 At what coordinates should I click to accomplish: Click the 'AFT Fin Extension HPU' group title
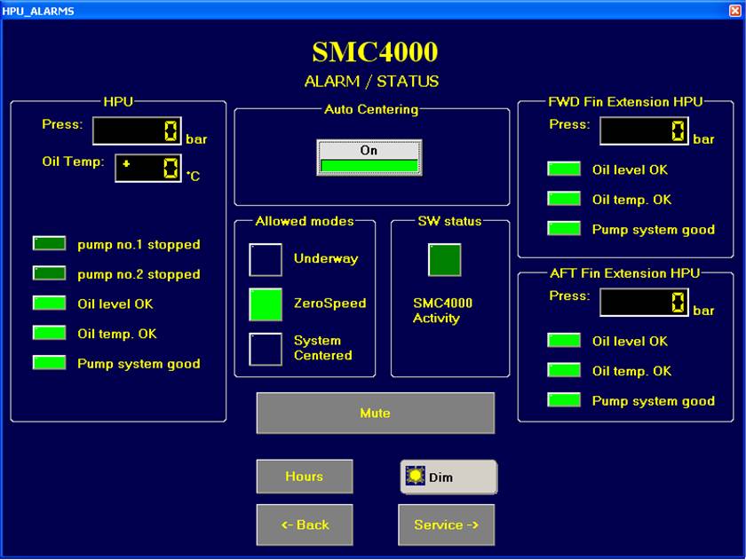[625, 273]
